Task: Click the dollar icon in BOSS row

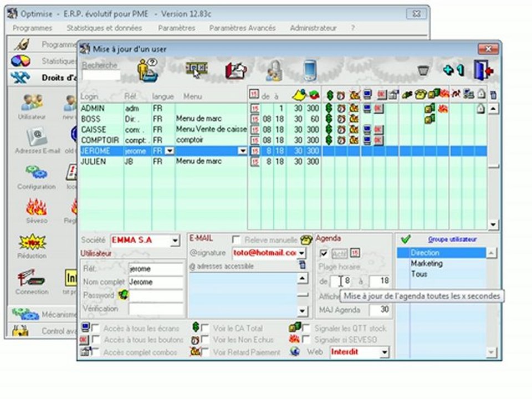Action: click(329, 119)
